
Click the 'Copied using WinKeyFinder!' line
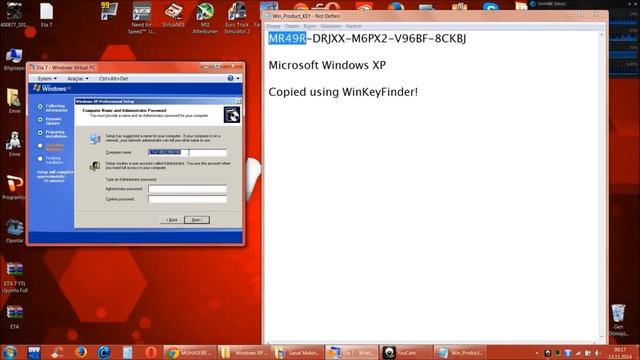tap(343, 92)
